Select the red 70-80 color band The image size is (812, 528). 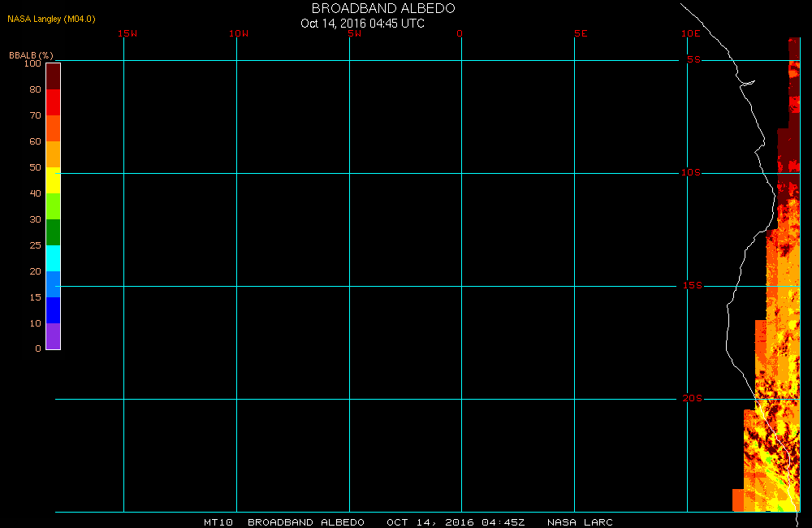[54, 102]
